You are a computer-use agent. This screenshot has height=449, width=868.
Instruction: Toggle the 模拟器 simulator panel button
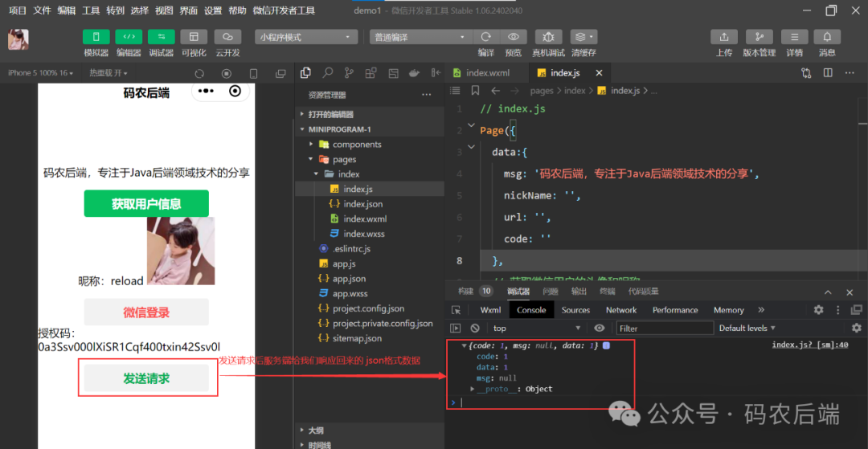[96, 37]
